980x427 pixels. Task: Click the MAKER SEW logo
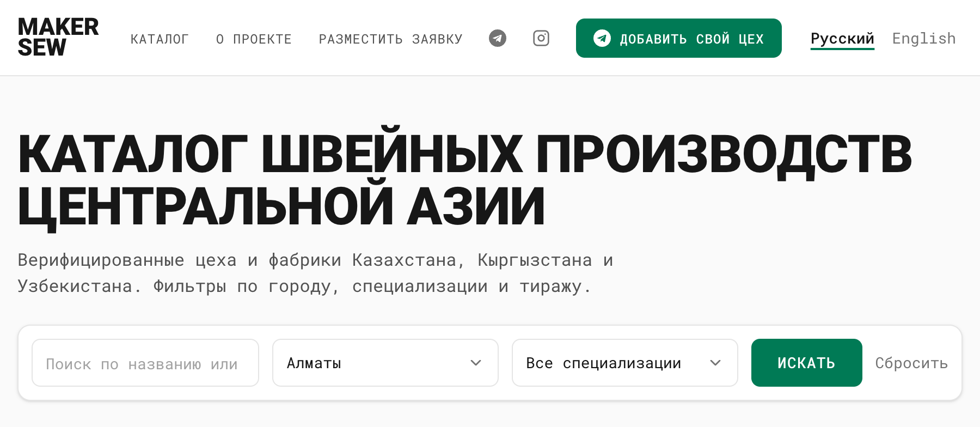click(x=58, y=38)
